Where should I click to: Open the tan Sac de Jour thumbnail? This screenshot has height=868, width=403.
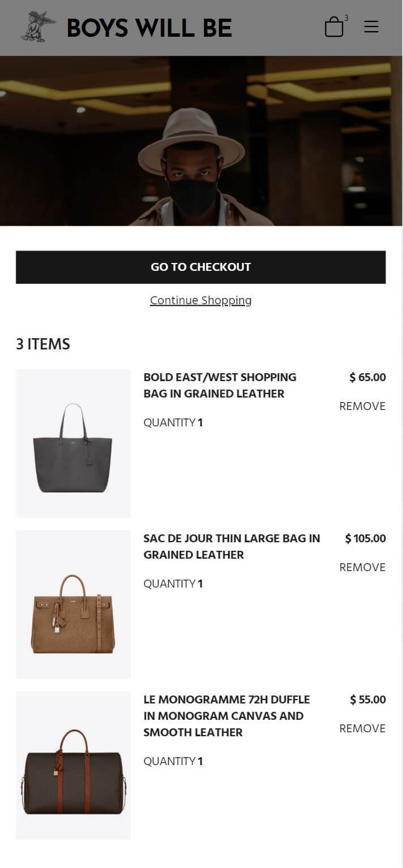pos(74,604)
